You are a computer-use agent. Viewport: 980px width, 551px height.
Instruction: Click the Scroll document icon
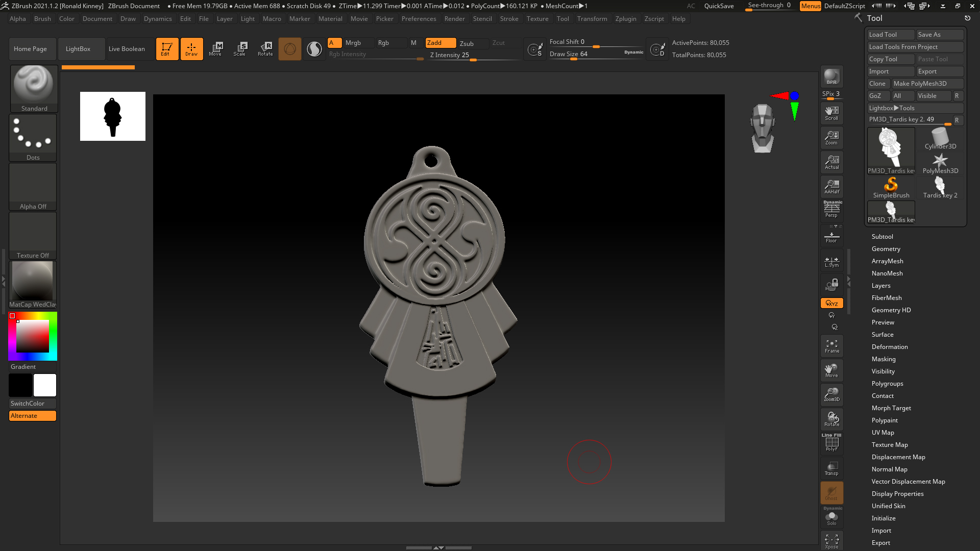(831, 113)
